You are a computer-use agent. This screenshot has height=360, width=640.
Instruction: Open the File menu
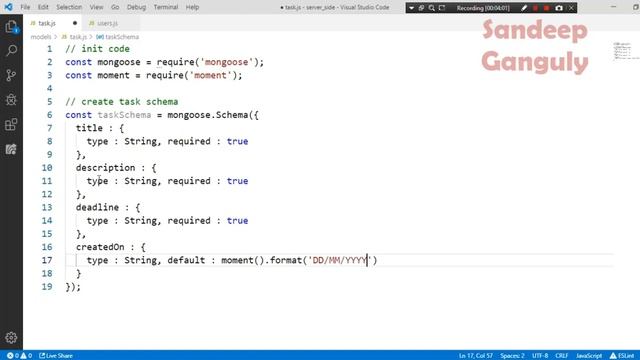(x=25, y=7)
